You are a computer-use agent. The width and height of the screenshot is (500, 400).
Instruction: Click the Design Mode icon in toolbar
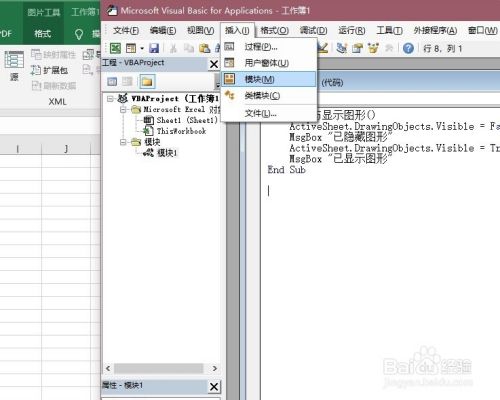point(322,48)
